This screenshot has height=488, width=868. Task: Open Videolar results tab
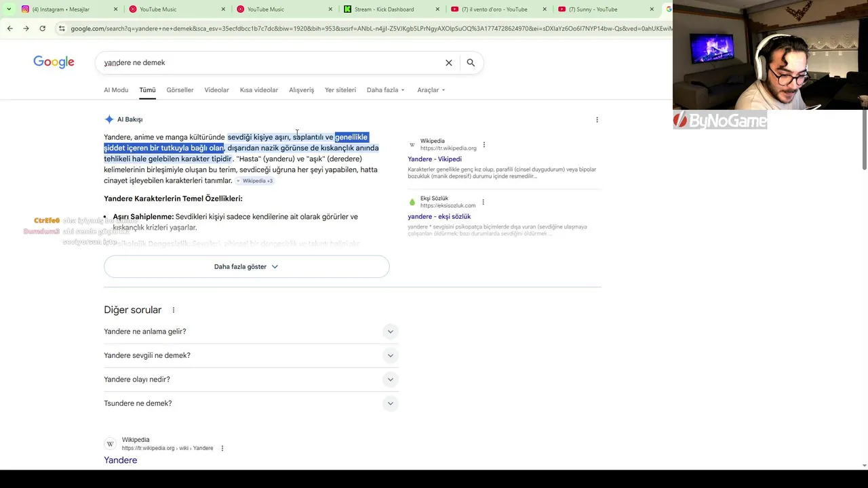216,90
